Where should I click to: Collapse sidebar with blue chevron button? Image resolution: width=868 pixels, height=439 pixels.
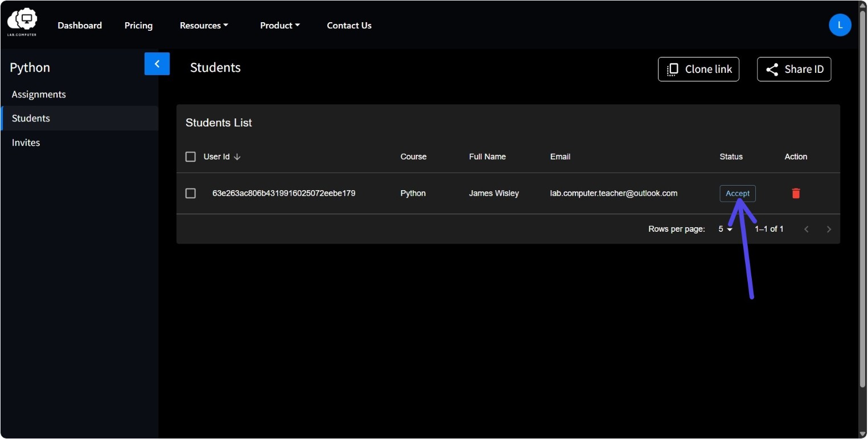coord(157,64)
